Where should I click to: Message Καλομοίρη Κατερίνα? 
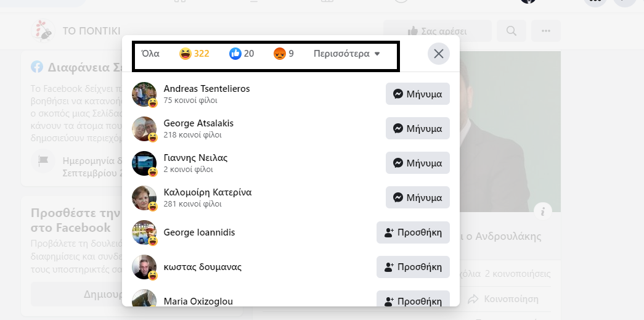(x=418, y=197)
